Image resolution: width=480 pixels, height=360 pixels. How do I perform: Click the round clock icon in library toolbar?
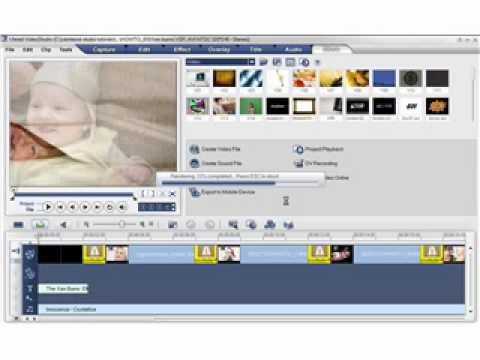[304, 62]
